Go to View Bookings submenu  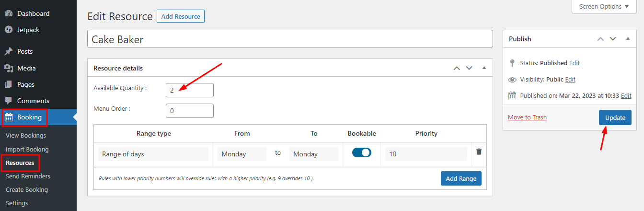tap(26, 136)
